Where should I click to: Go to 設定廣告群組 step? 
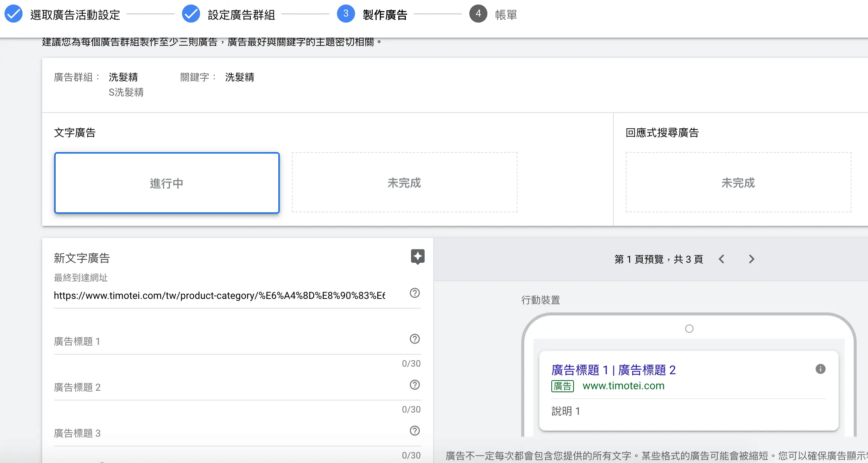click(x=241, y=15)
